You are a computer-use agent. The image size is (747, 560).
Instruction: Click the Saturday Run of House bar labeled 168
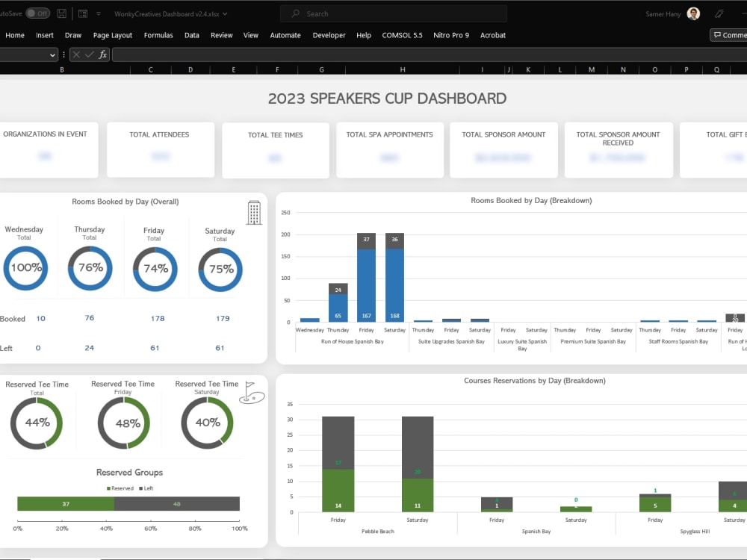[x=395, y=285]
